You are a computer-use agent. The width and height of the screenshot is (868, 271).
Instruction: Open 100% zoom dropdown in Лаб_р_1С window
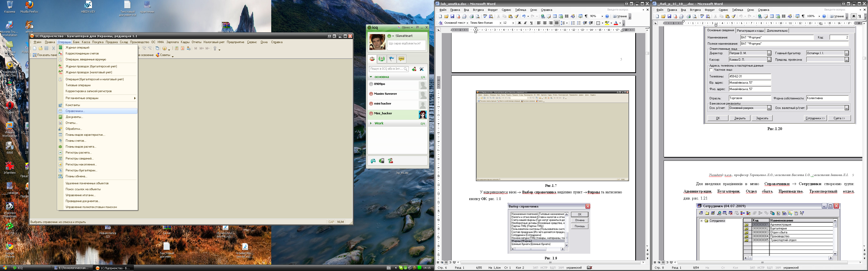819,16
